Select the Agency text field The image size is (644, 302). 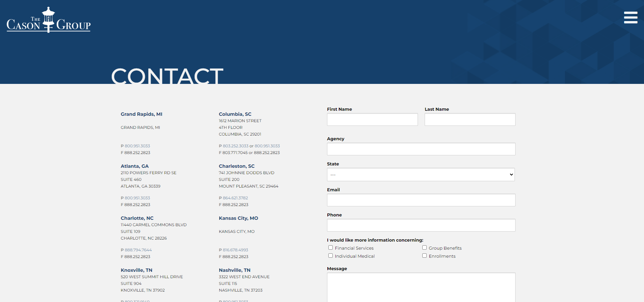click(421, 149)
